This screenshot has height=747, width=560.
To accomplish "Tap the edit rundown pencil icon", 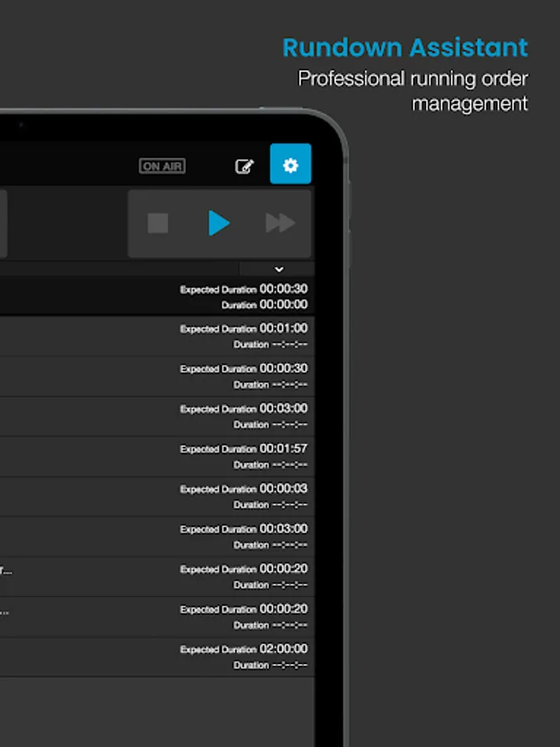I will (244, 166).
